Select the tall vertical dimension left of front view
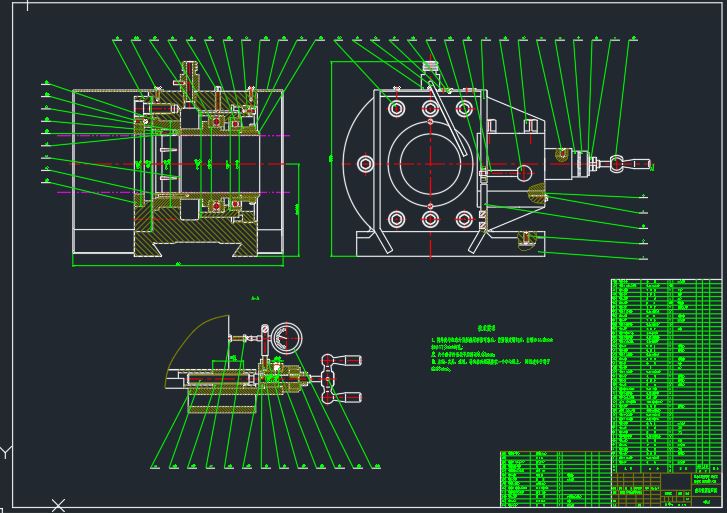 pos(331,159)
